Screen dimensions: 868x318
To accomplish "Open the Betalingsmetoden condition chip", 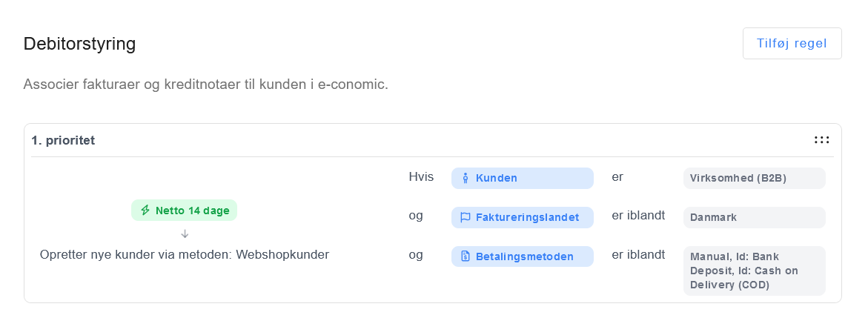I will [x=522, y=256].
